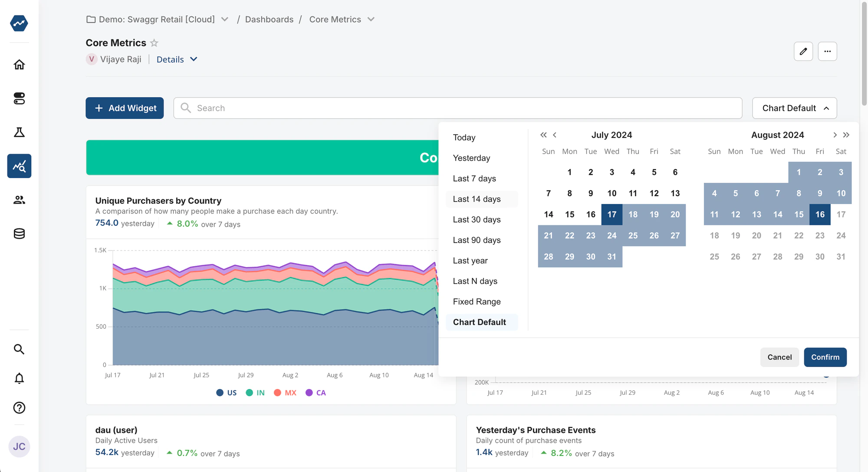
Task: Open the help question-mark icon
Action: (19, 408)
